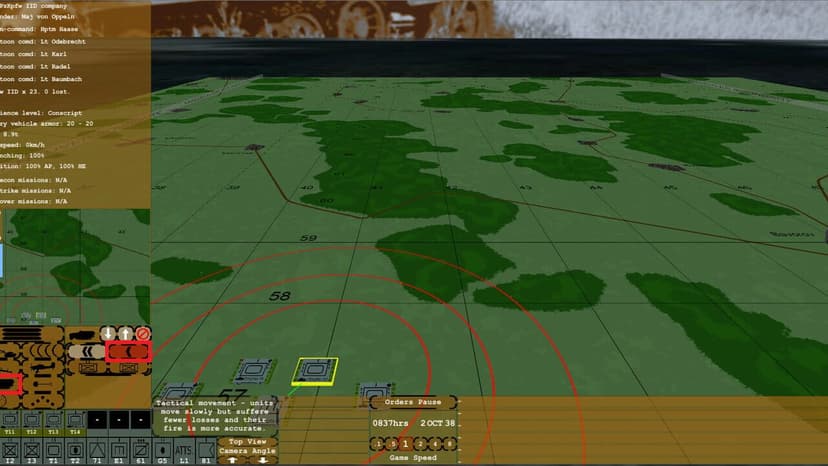Click the stacked lines formation icon
The width and height of the screenshot is (828, 466).
click(22, 334)
